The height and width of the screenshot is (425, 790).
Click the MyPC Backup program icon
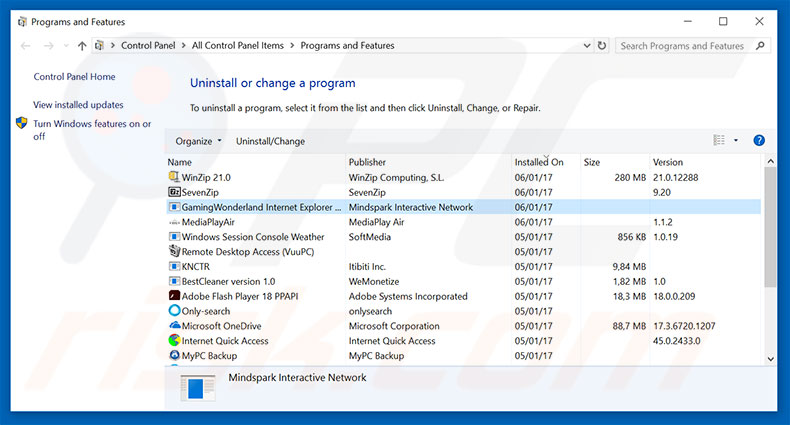174,355
